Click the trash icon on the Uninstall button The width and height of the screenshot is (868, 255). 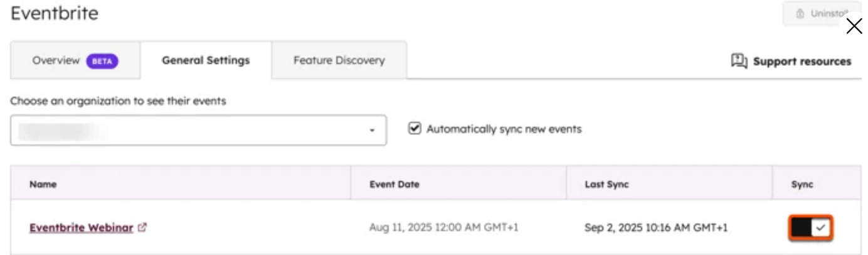[800, 14]
